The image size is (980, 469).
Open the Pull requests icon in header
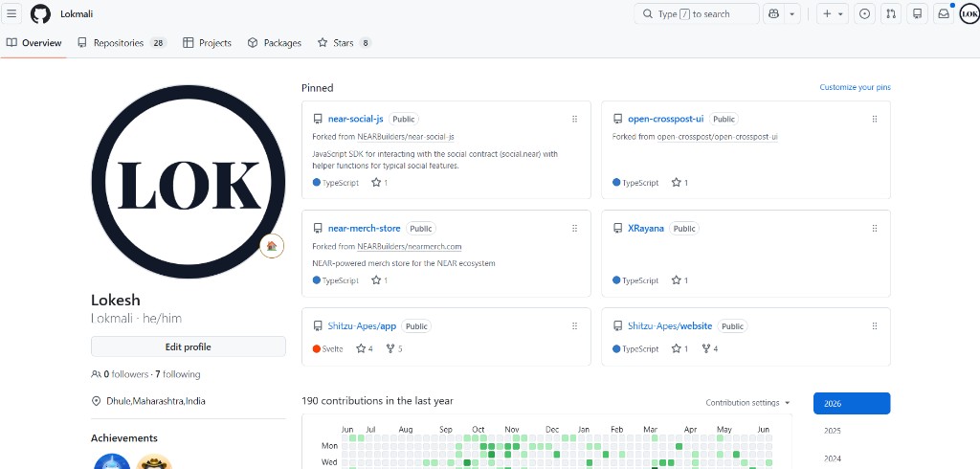(x=891, y=13)
